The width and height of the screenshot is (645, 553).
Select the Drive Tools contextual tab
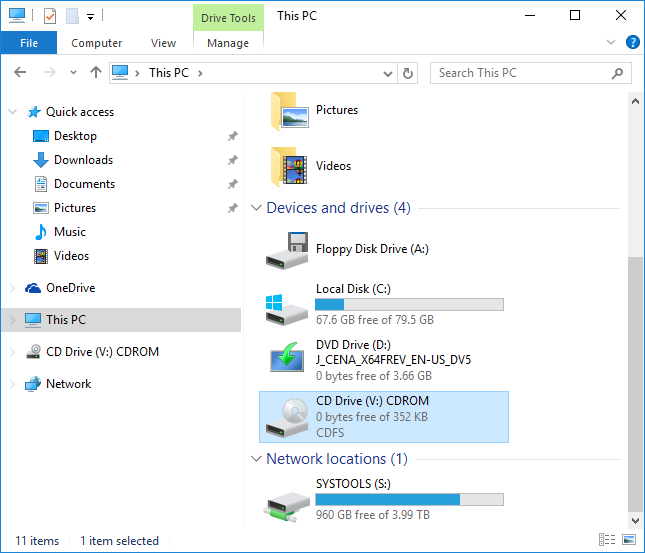point(228,18)
